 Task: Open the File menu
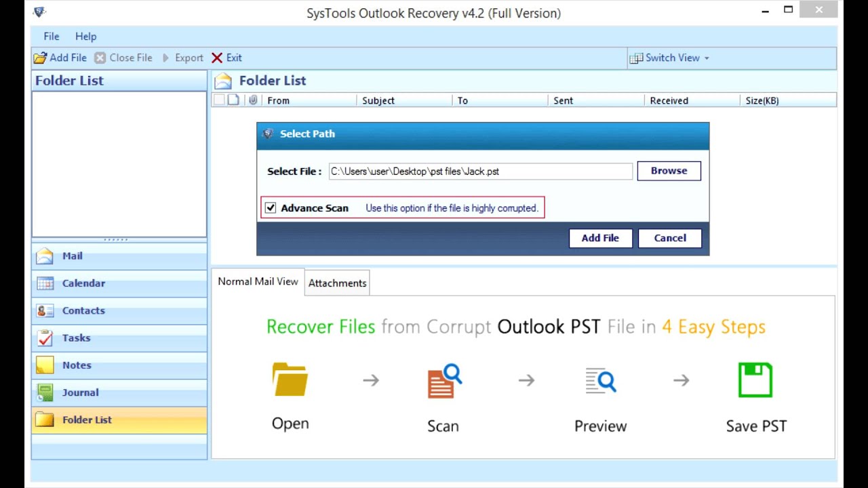52,37
